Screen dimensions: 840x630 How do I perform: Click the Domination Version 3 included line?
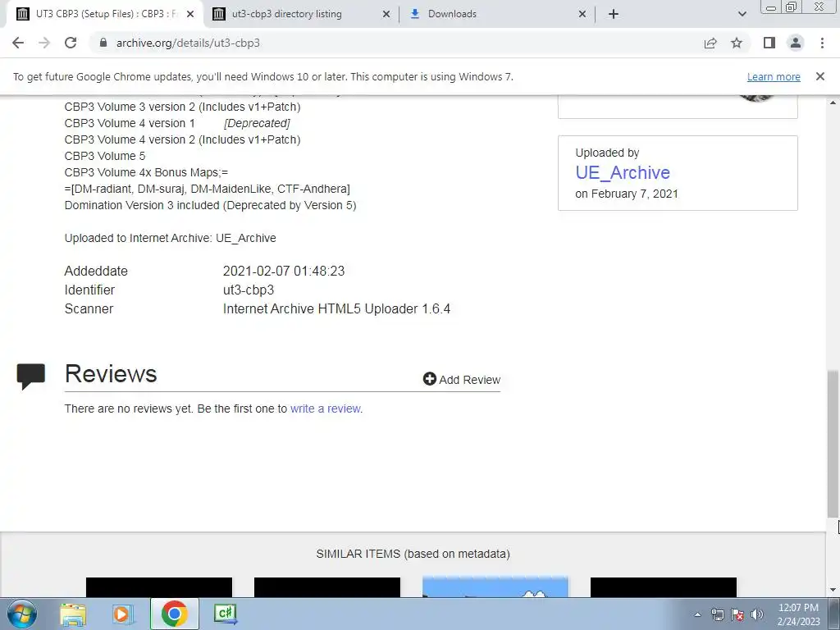pyautogui.click(x=211, y=205)
